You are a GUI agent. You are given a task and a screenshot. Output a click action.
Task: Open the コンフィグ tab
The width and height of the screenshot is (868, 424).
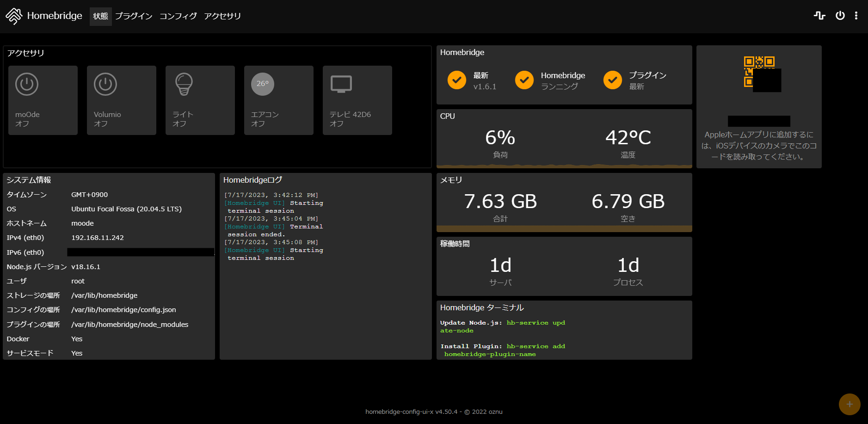(178, 16)
